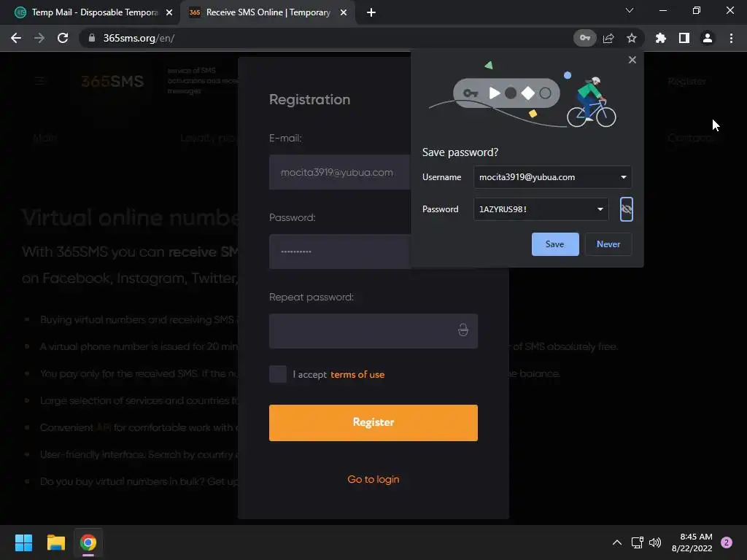This screenshot has width=747, height=560.
Task: Open the Chrome profile avatar
Action: 708,38
